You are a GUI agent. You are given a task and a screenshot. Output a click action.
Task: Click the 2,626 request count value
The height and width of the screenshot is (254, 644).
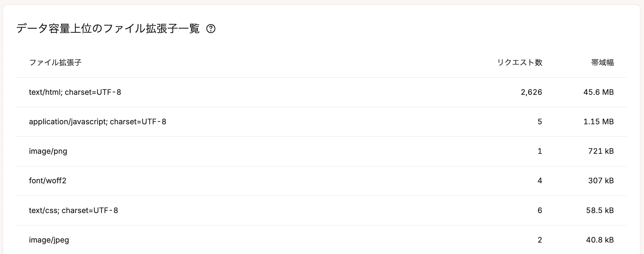pyautogui.click(x=531, y=92)
